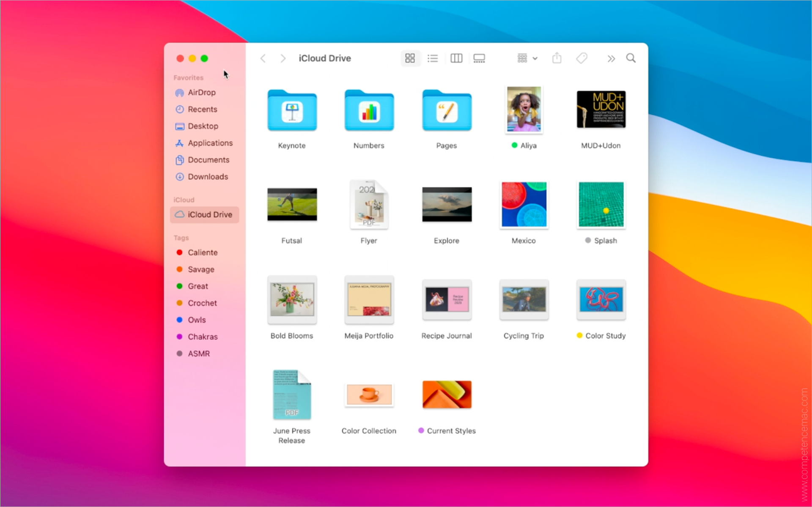Switch to list view in toolbar
812x507 pixels.
pyautogui.click(x=432, y=58)
